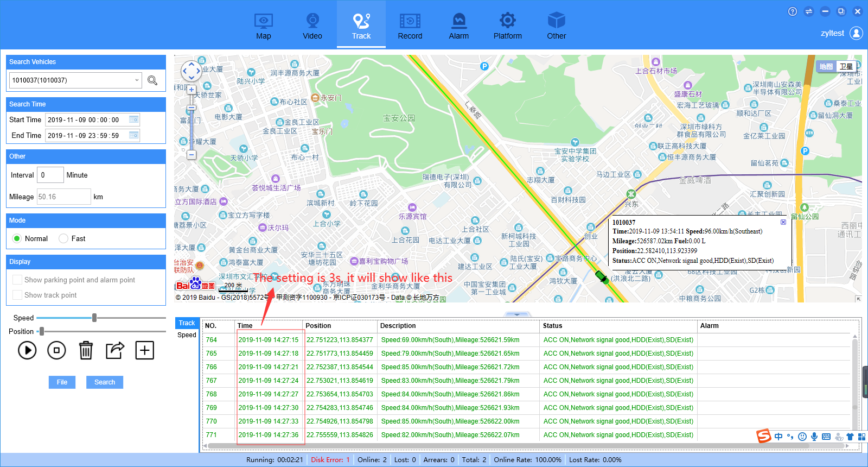This screenshot has width=868, height=467.
Task: Export track data with share icon
Action: coord(115,350)
